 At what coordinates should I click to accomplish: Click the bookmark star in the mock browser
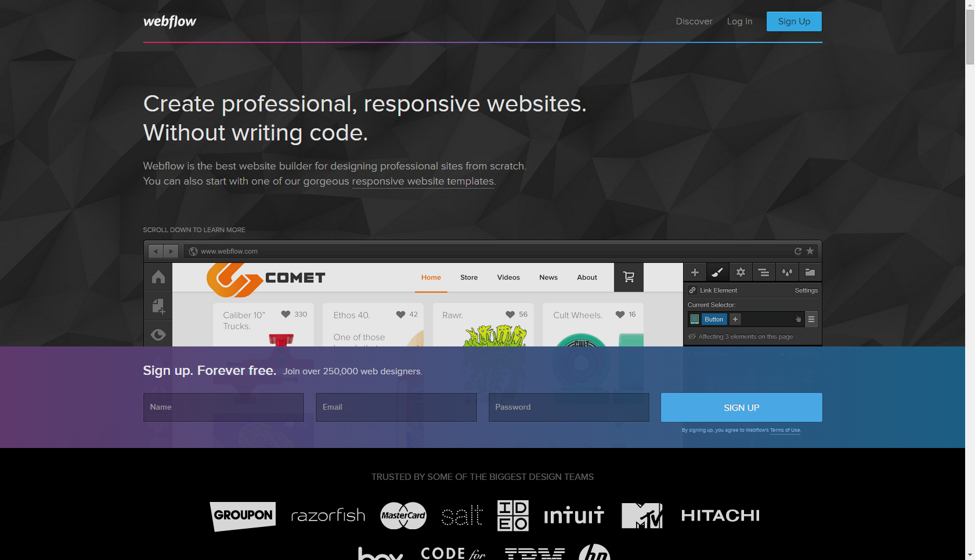[x=810, y=251]
